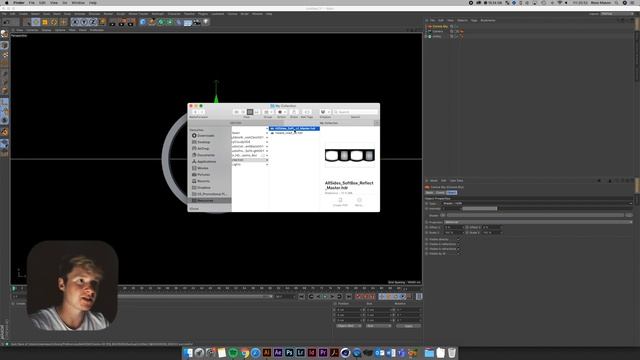Open Dropbox dropdown in Finder toolbar

point(325,112)
